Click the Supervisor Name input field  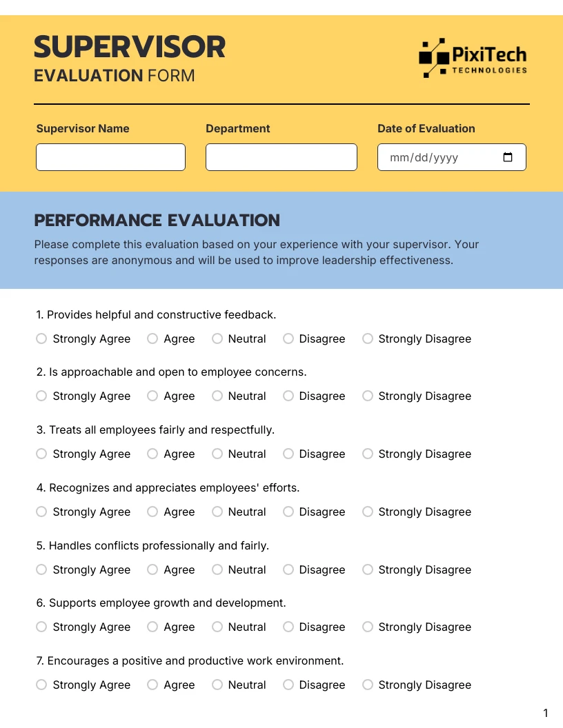pyautogui.click(x=110, y=157)
